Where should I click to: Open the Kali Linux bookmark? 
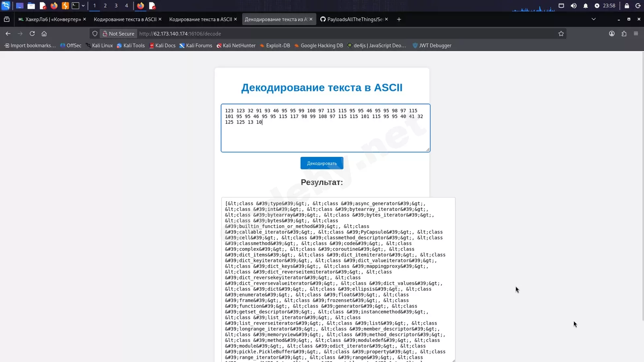pyautogui.click(x=99, y=45)
